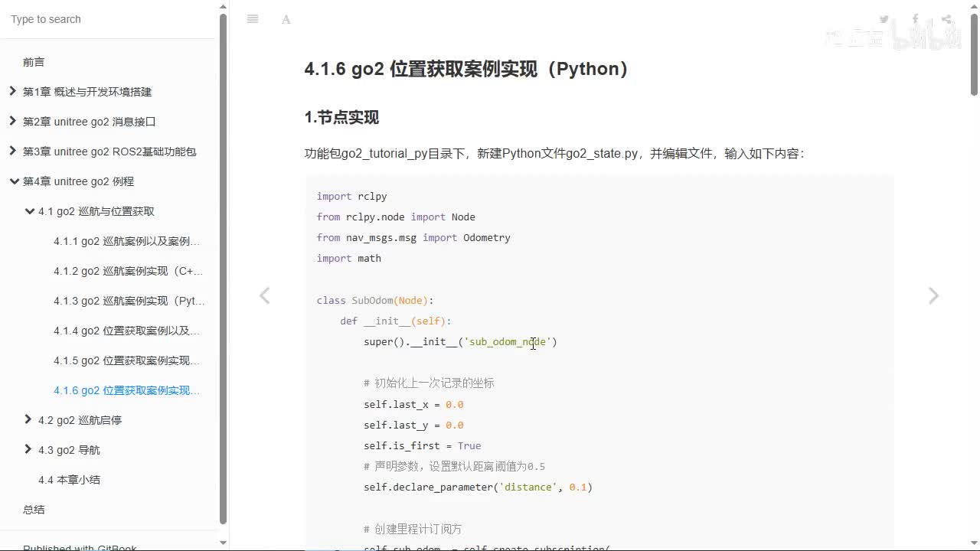Open 第4章 unitree go2 例程 link
Image resolution: width=980 pixels, height=551 pixels.
coord(78,181)
